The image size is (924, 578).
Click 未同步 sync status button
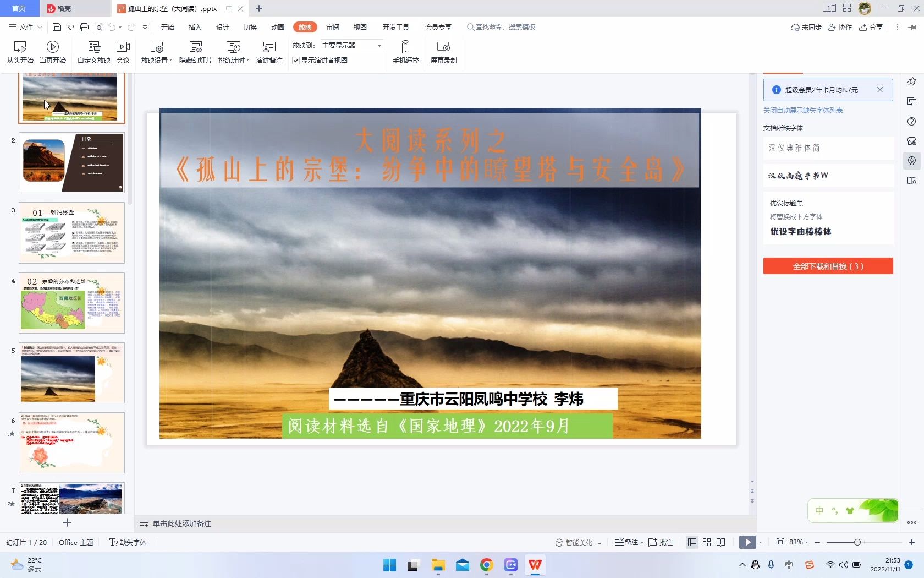[806, 27]
